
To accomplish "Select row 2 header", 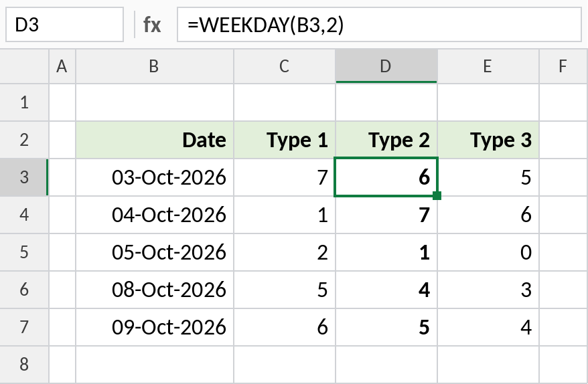I will (x=24, y=140).
